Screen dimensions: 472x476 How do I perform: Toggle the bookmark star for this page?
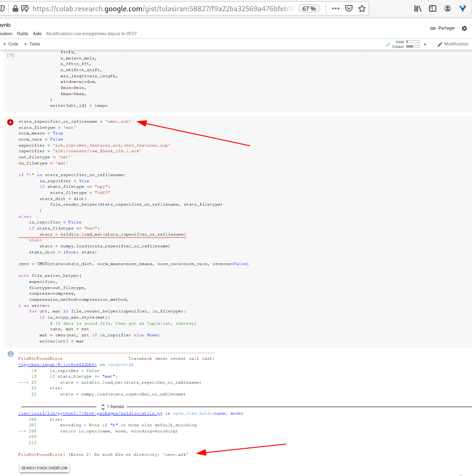click(x=362, y=8)
